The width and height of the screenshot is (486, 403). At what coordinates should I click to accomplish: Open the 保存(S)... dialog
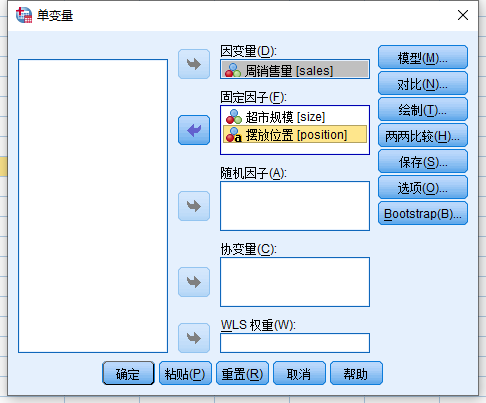click(x=423, y=161)
